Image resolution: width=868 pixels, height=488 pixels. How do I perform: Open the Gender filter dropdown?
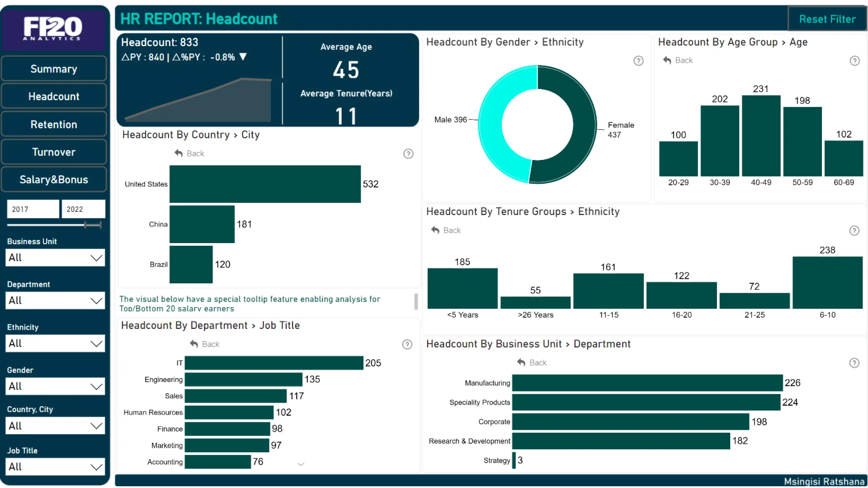55,386
